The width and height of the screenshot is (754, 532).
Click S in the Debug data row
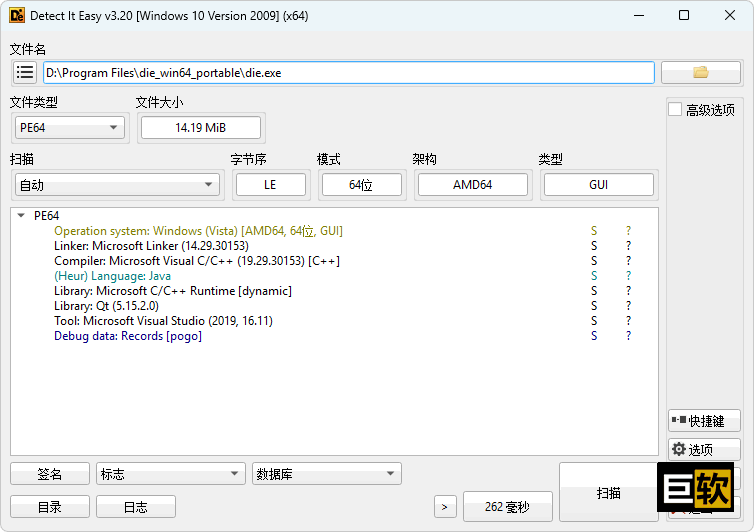pos(594,336)
